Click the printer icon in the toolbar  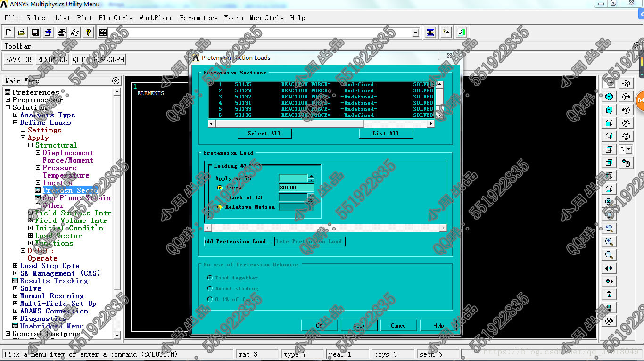click(62, 33)
